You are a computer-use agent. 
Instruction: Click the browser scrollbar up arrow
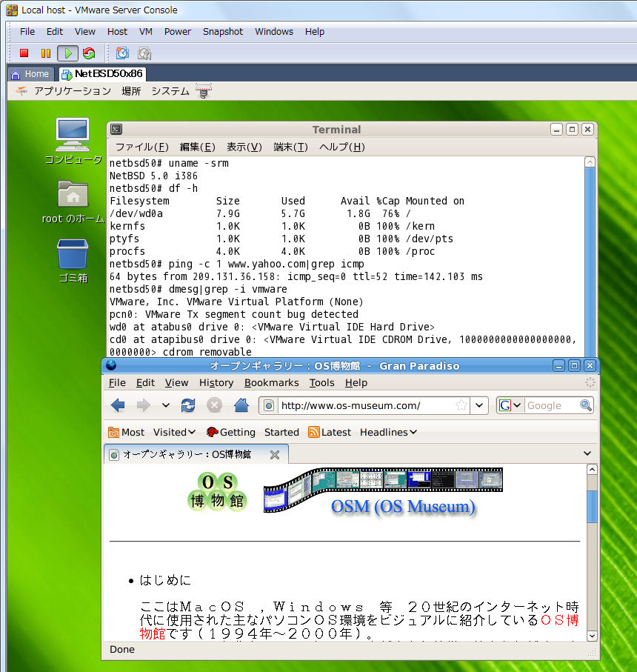pos(592,469)
